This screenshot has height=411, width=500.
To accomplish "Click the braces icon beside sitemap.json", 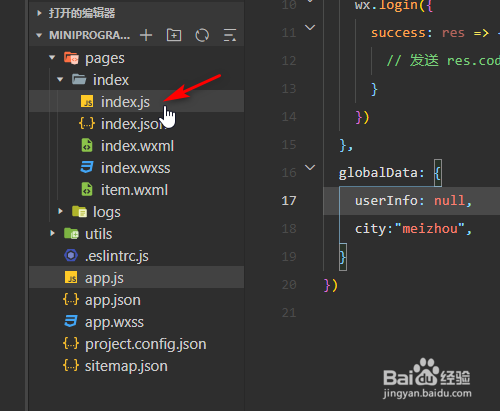I will pyautogui.click(x=71, y=365).
